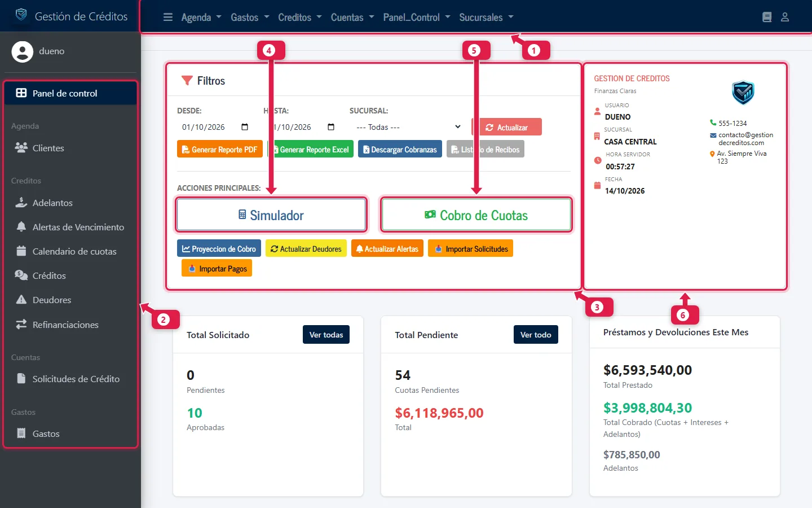The height and width of the screenshot is (508, 812).
Task: Expand the Cuentas top menu
Action: [352, 17]
